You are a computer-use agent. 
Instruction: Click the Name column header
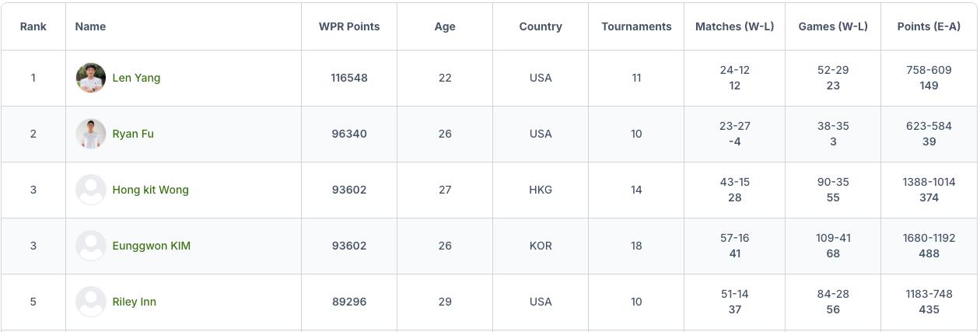pyautogui.click(x=90, y=26)
